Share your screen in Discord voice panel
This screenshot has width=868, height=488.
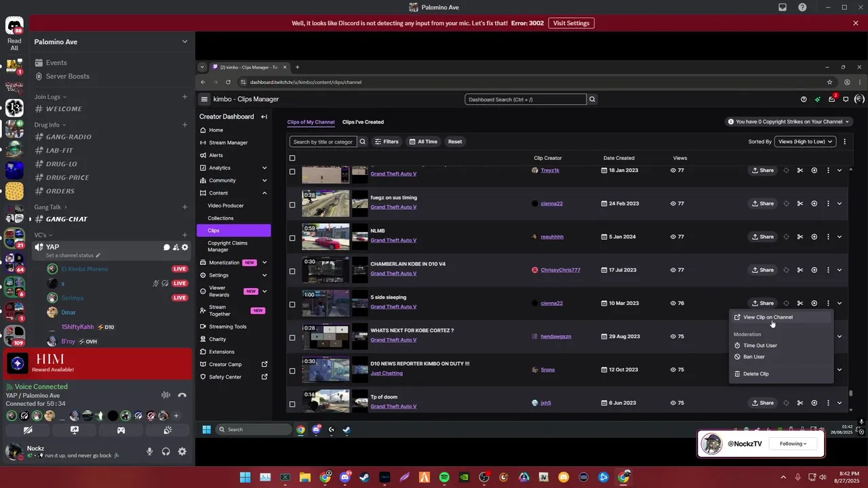pyautogui.click(x=75, y=430)
